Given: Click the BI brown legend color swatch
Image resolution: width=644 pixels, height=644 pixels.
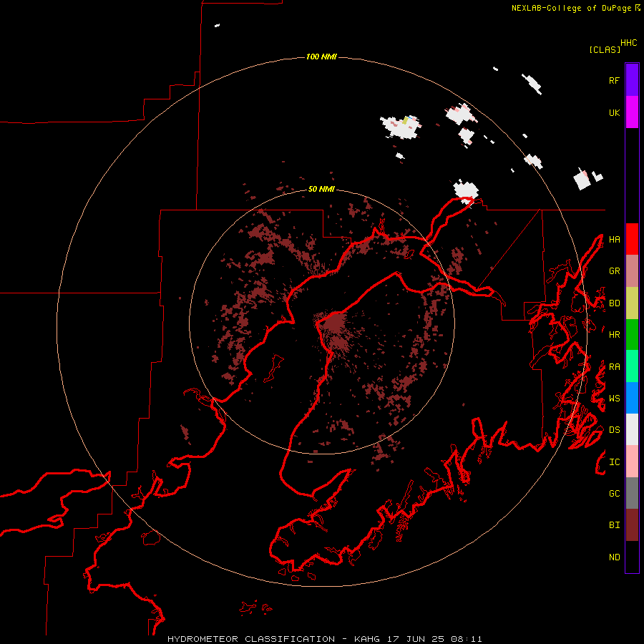Looking at the screenshot, I should coord(632,525).
